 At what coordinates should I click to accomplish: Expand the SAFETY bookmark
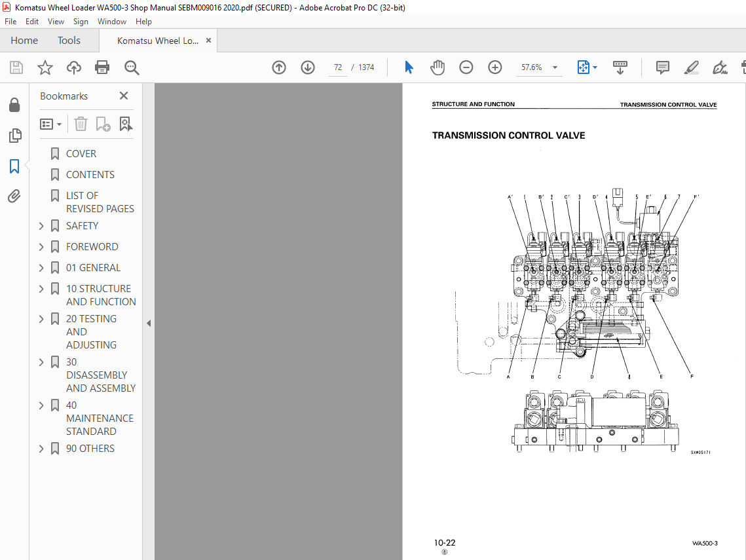pos(41,226)
